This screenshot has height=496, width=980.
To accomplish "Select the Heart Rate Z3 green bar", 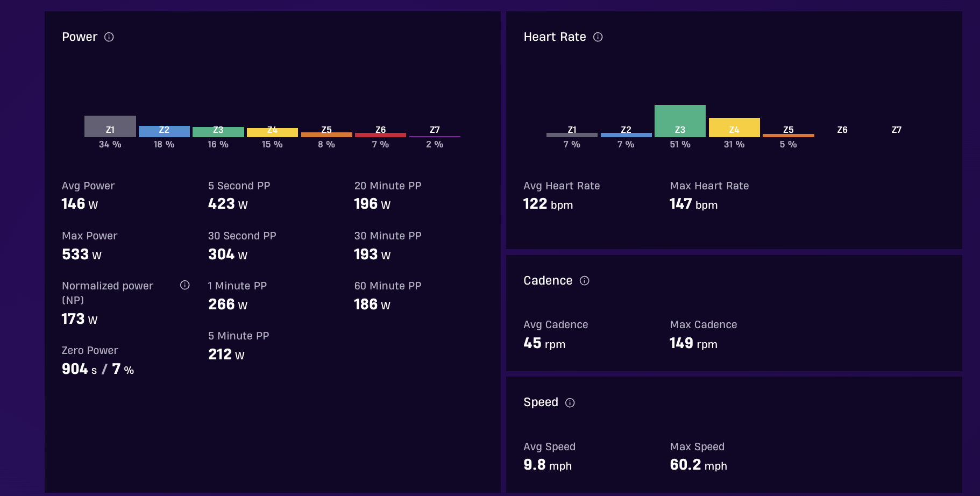I will point(680,121).
